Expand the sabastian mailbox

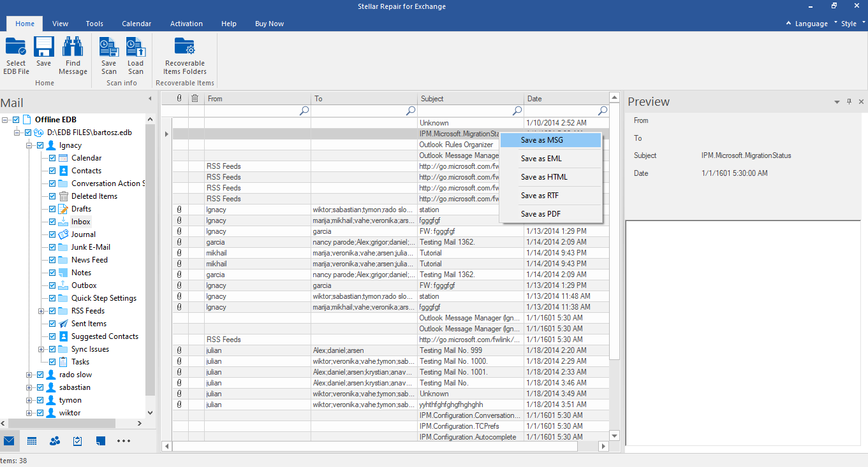click(29, 387)
